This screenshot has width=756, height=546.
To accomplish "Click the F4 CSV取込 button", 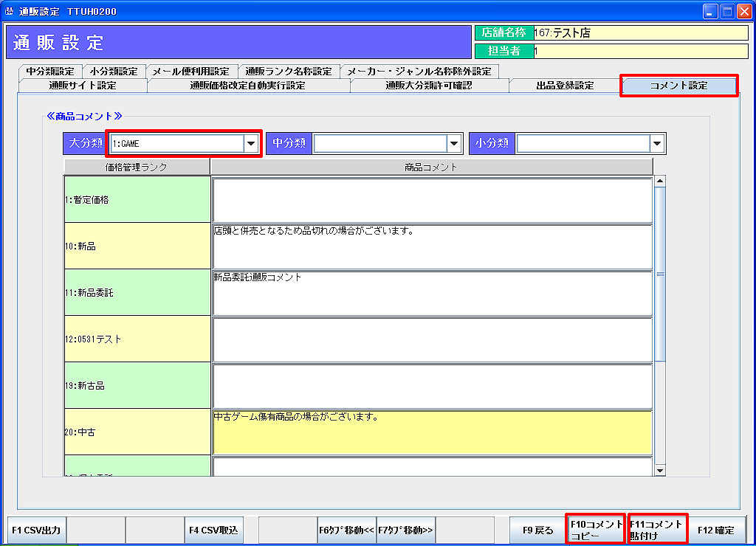I will click(213, 530).
